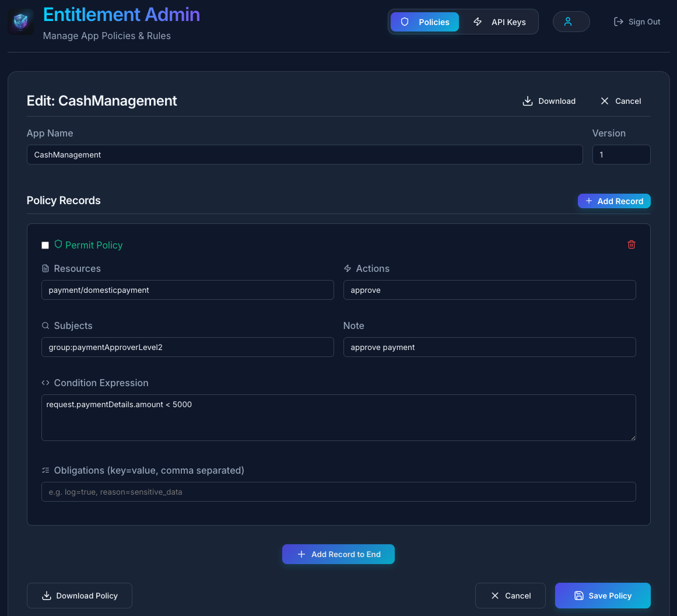Screen dimensions: 677x616
Task: Click inside the Condition Expression textarea
Action: point(338,417)
